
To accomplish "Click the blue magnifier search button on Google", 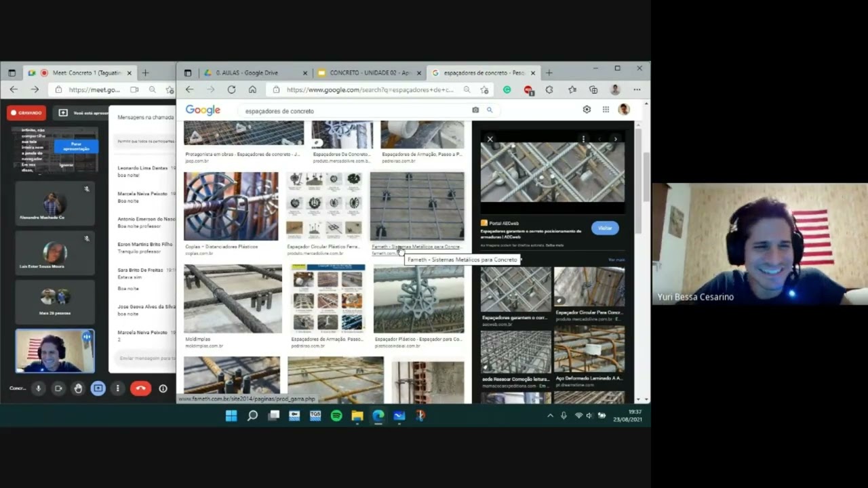I will pos(490,110).
